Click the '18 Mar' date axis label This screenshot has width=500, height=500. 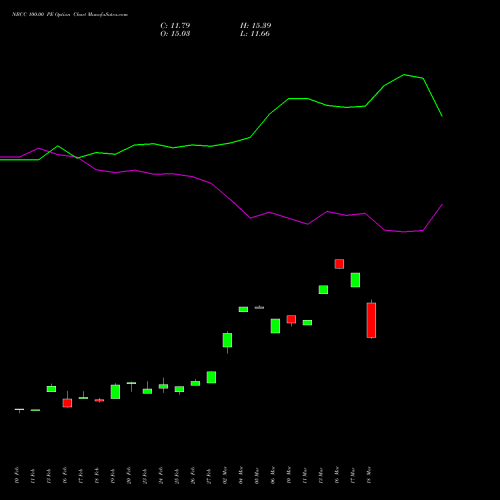[369, 475]
